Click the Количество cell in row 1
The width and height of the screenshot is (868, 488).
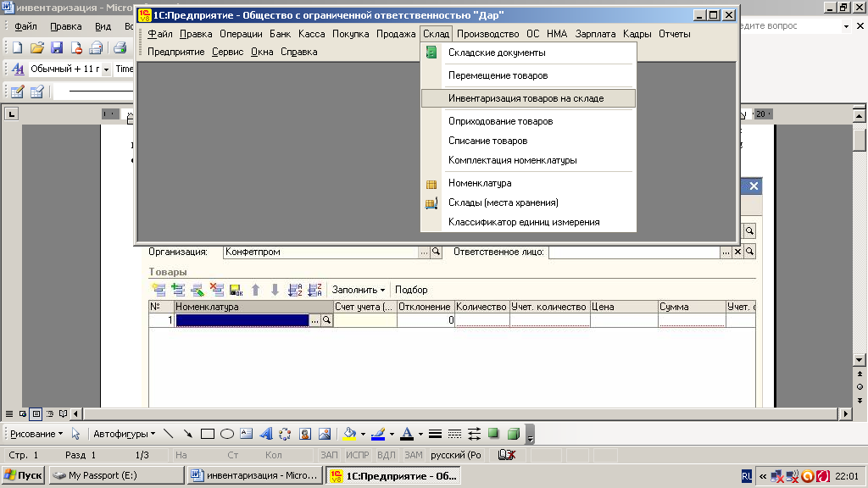point(481,319)
